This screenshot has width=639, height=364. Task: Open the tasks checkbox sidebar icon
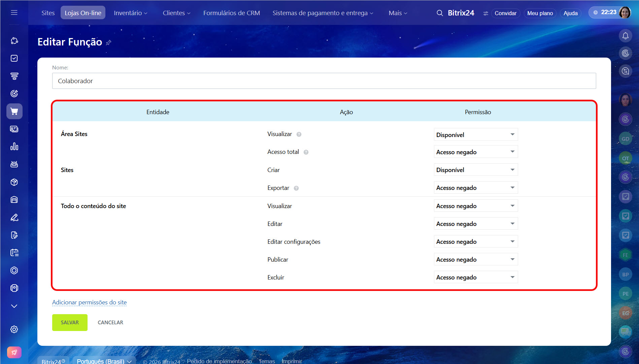pos(14,58)
